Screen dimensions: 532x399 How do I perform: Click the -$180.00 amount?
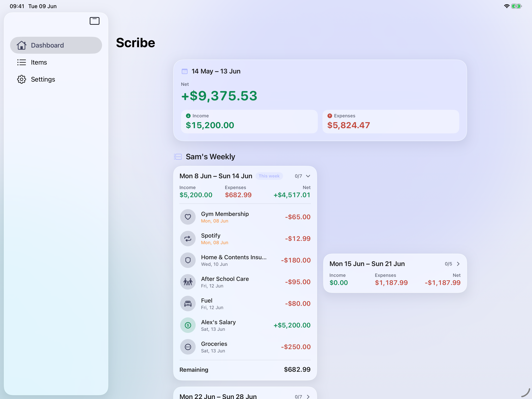coord(296,260)
